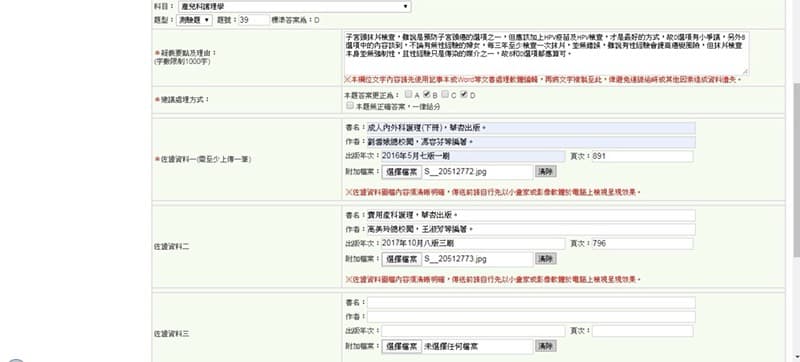800x362 pixels.
Task: Edit 書名 field of 佐證資料二
Action: pyautogui.click(x=531, y=215)
